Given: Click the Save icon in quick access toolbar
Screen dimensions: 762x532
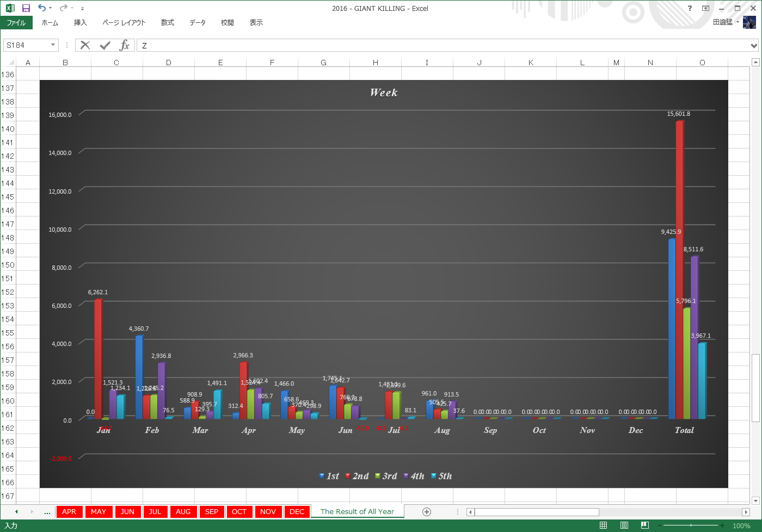Looking at the screenshot, I should [x=26, y=8].
